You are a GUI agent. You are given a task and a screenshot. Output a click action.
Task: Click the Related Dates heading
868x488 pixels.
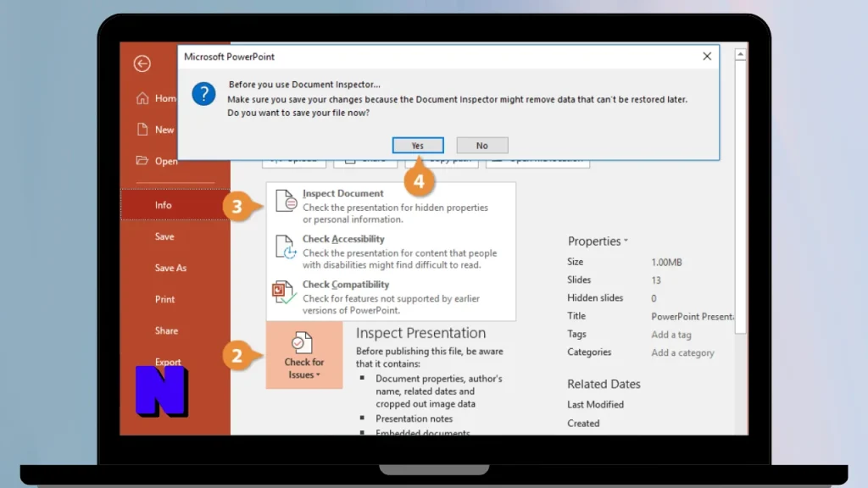point(604,384)
